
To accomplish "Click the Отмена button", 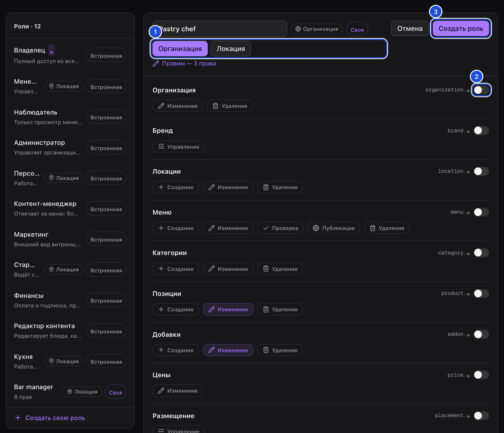I will (410, 28).
